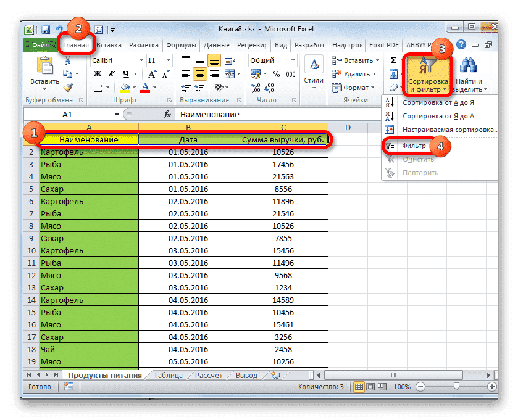
Task: Click the Italic К icon
Action: pos(112,73)
